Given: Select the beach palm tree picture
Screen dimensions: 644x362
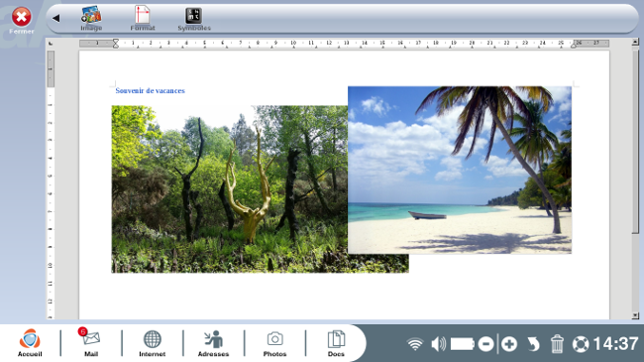Looking at the screenshot, I should 460,170.
